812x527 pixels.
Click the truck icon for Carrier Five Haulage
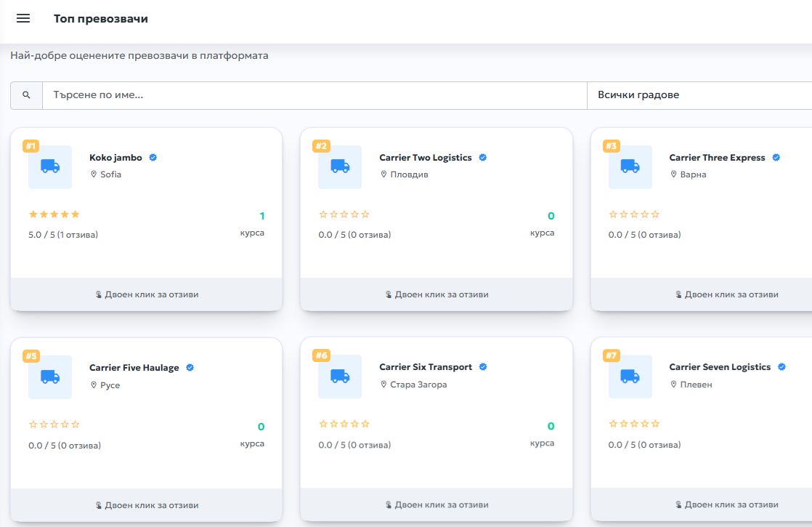(50, 377)
